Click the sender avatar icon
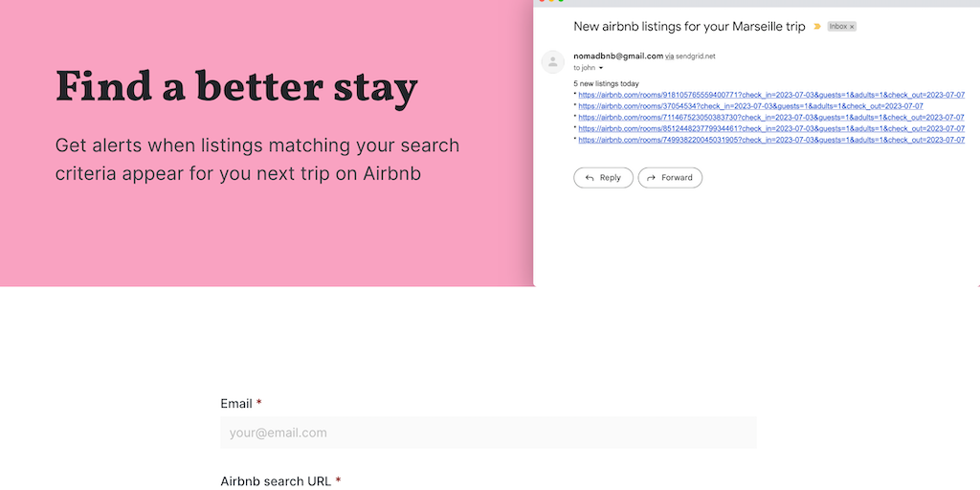 [552, 62]
